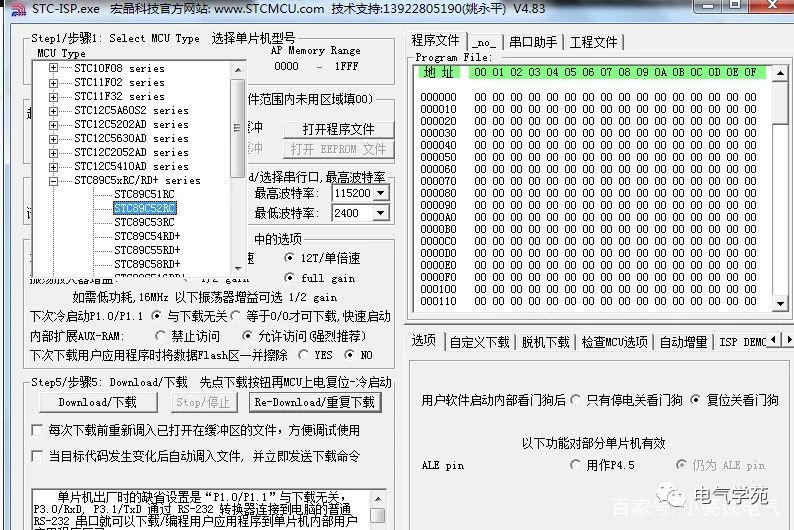Open the 脱机下载 tab

[546, 343]
